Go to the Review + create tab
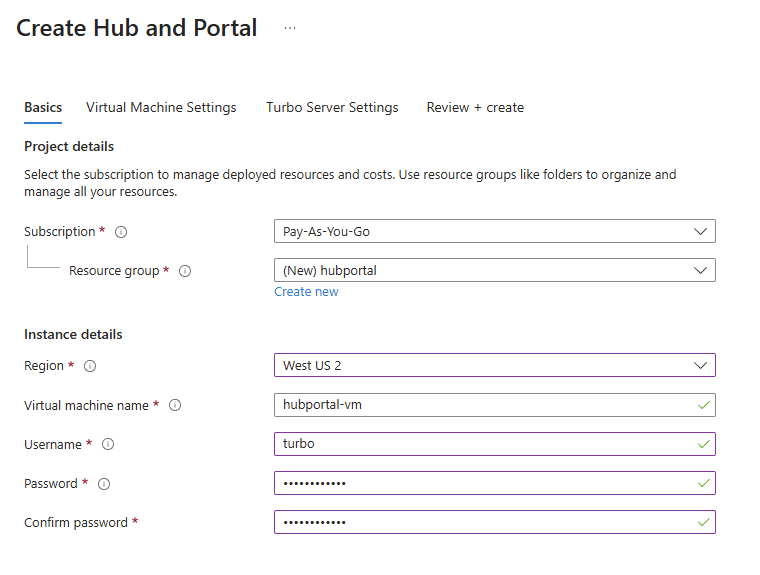The width and height of the screenshot is (760, 575). [x=475, y=108]
